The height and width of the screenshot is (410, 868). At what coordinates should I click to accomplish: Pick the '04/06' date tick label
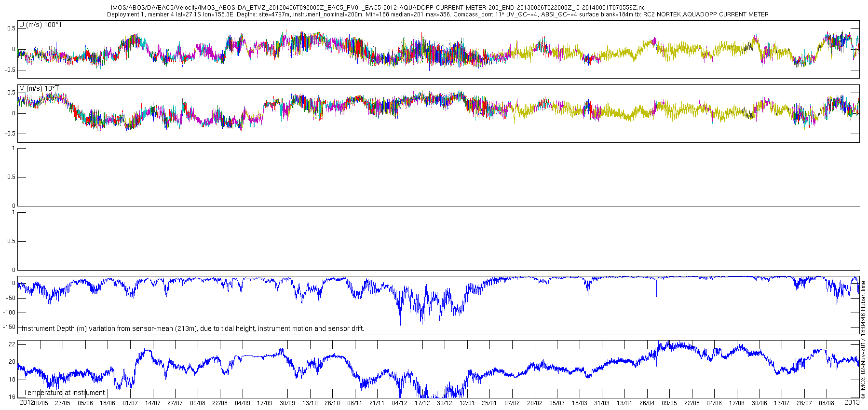point(714,403)
